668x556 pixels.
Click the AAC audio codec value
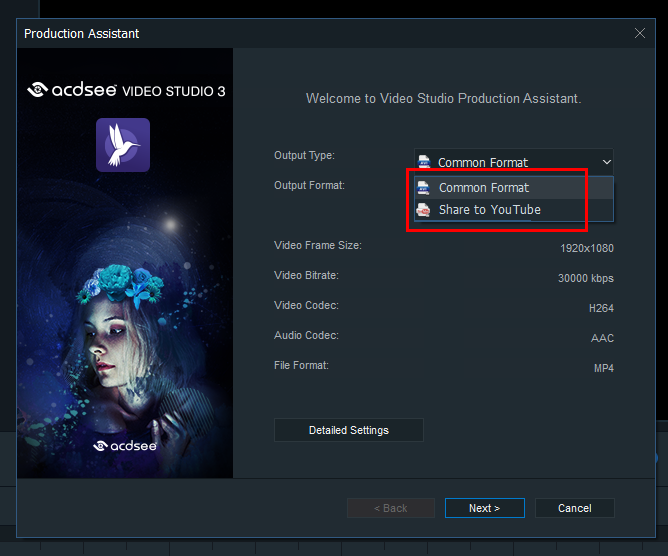(602, 338)
